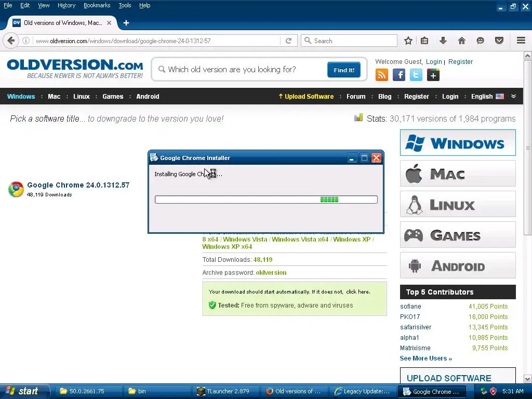Open the RSS feed icon

[382, 75]
